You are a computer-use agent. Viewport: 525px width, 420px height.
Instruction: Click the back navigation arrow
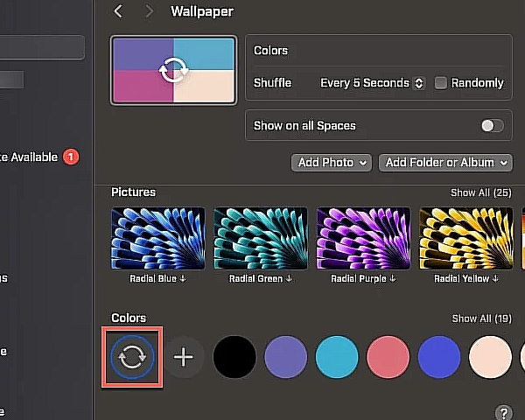click(118, 11)
